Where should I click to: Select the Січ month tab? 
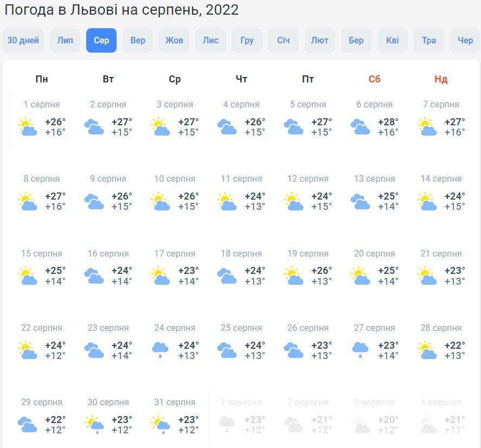tap(284, 41)
